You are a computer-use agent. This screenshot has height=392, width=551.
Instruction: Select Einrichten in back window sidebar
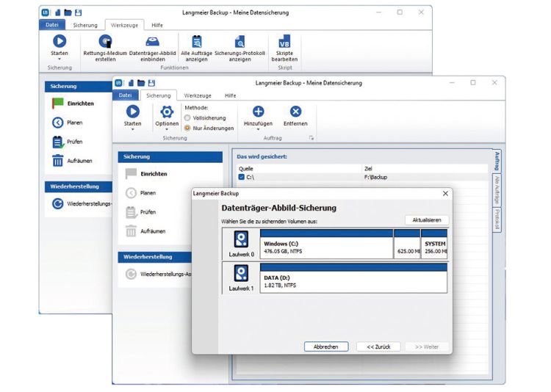(73, 104)
